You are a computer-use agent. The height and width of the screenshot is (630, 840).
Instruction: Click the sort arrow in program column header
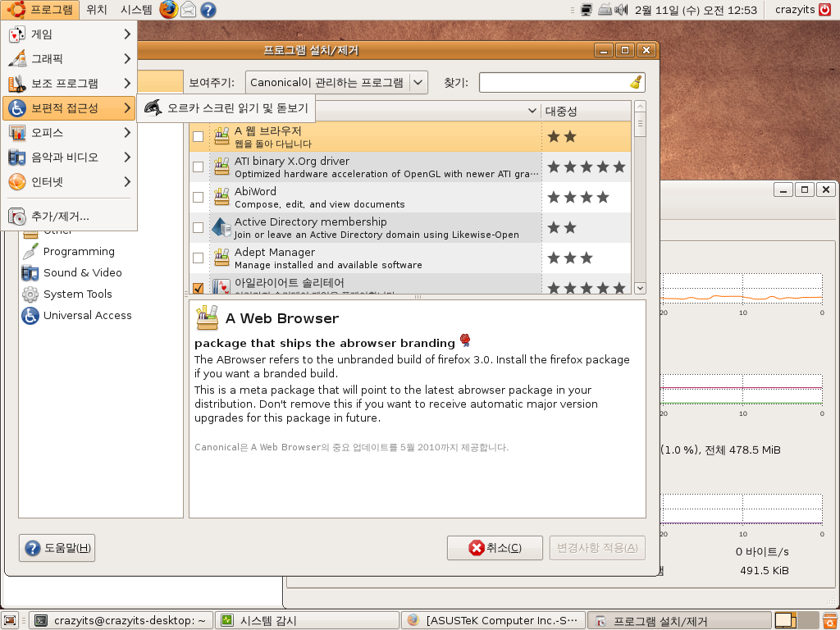pyautogui.click(x=532, y=111)
